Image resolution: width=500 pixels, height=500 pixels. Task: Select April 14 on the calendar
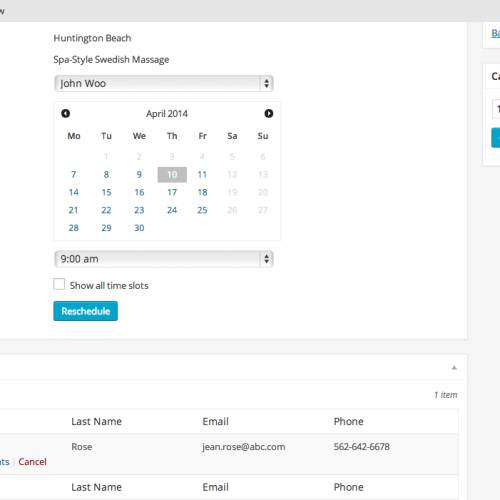point(74,192)
